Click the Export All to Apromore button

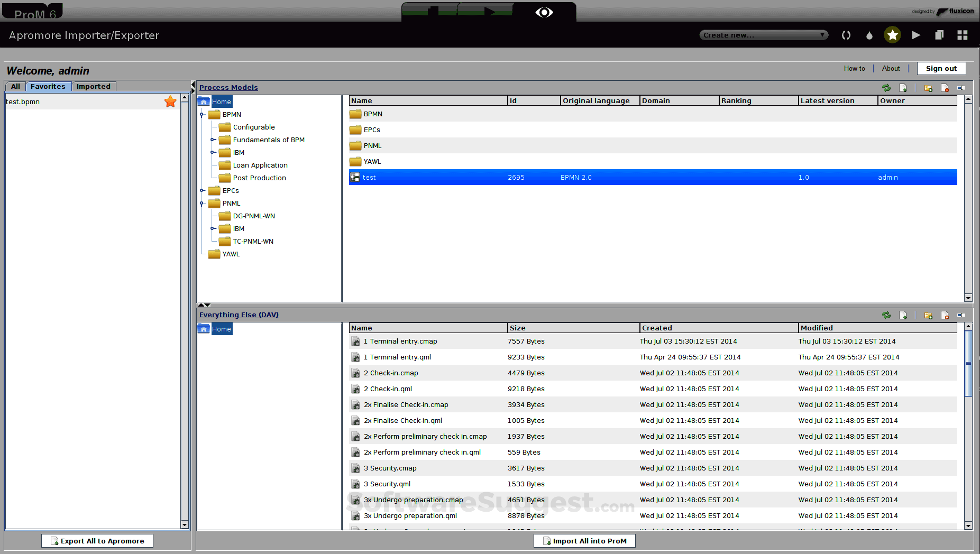pos(97,541)
